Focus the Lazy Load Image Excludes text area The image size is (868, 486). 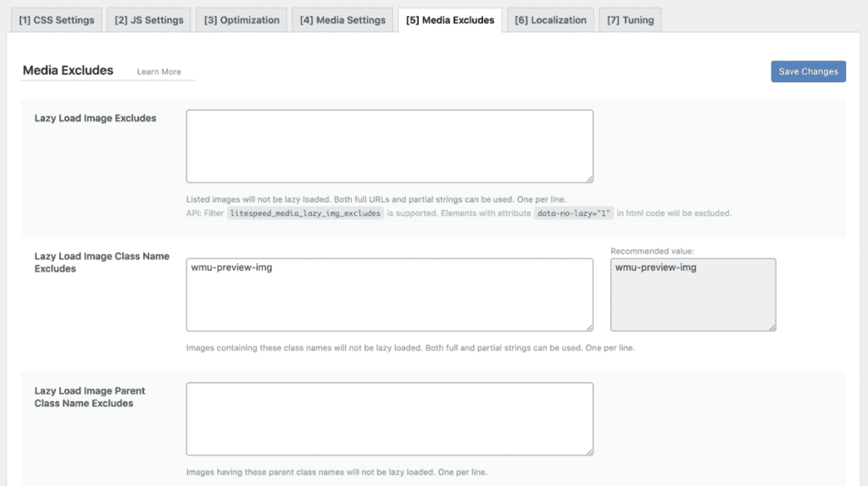[389, 146]
